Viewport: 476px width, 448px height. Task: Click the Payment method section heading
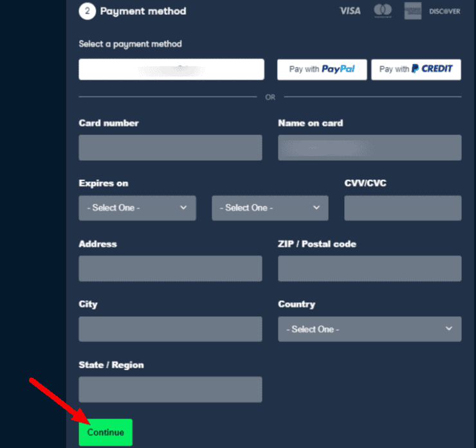(143, 11)
